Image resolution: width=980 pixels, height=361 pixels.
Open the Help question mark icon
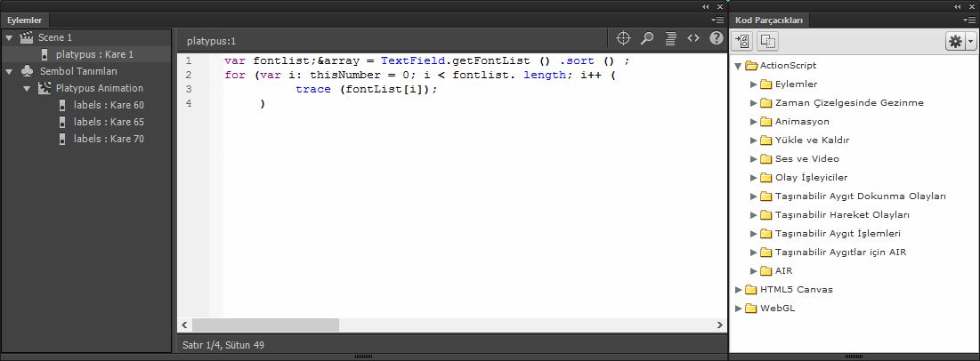point(717,38)
